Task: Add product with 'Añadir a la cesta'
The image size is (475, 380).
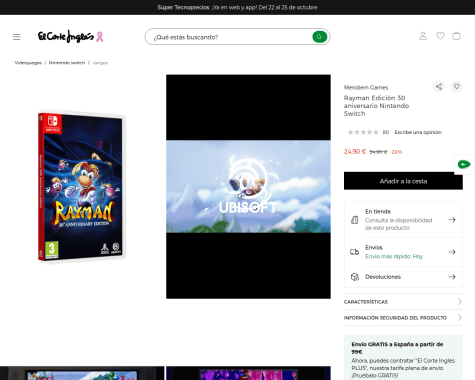Action: click(403, 181)
